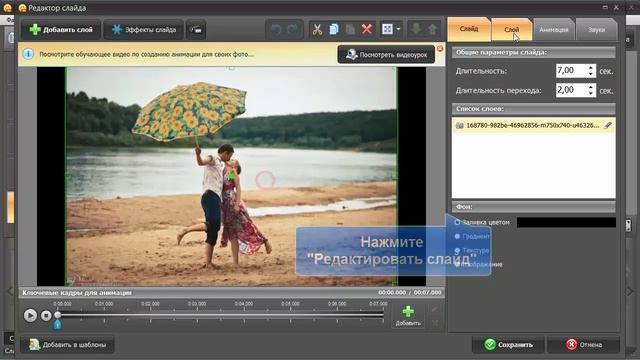Increase the slide duration with the up stepper
This screenshot has width=640, height=360.
[x=591, y=67]
